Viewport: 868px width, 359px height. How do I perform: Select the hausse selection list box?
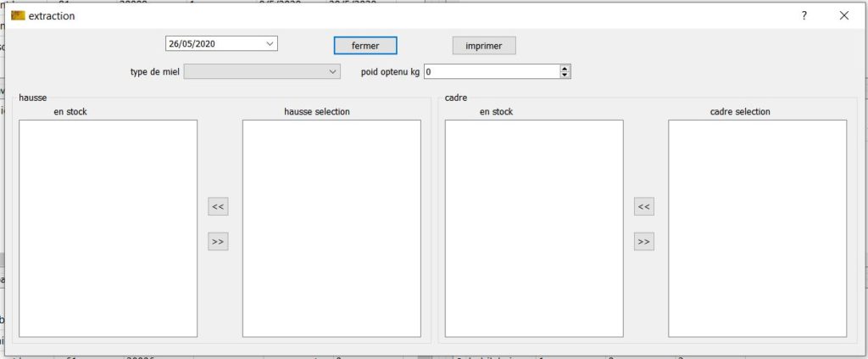tap(331, 228)
